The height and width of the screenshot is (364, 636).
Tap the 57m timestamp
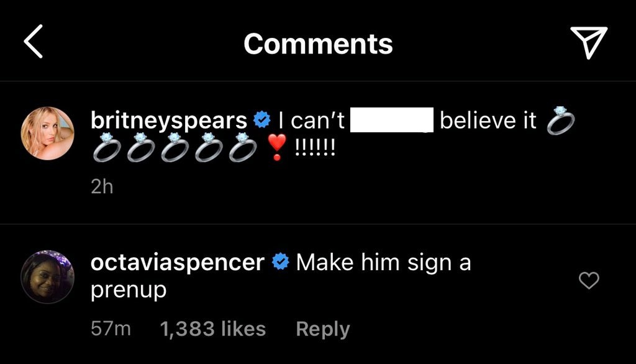(111, 329)
